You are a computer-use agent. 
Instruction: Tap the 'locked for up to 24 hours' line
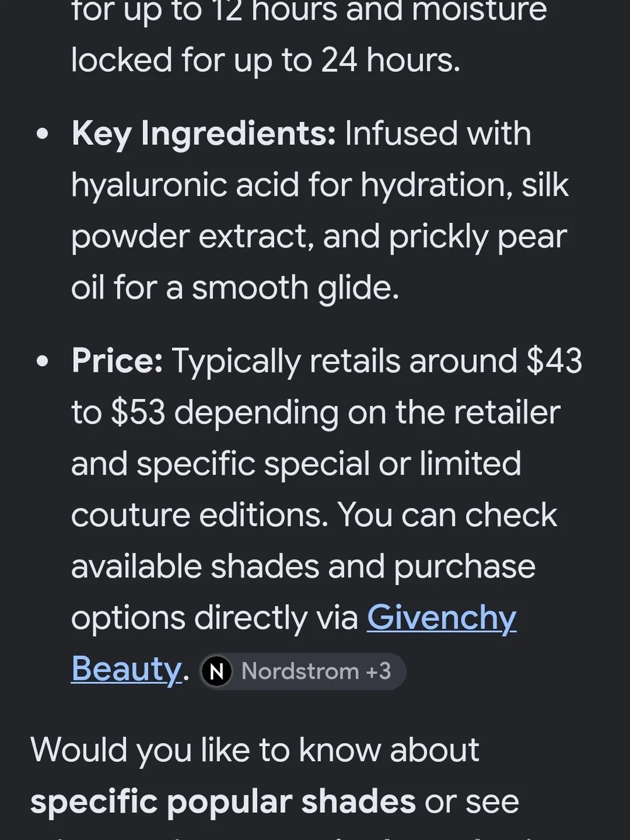point(265,60)
